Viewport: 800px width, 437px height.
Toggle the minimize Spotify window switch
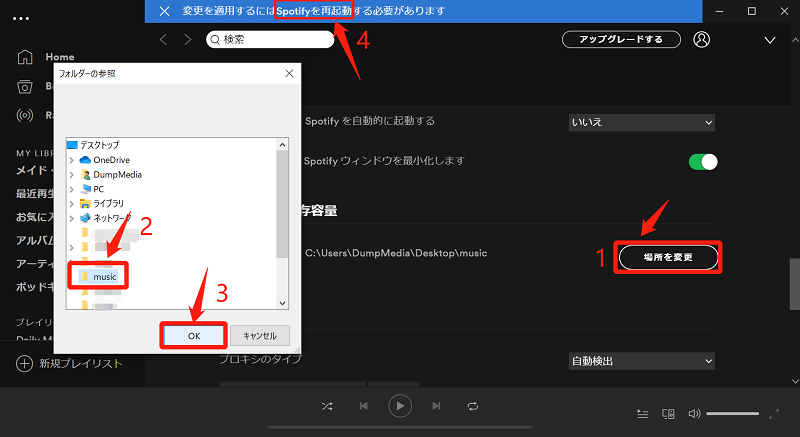click(x=703, y=162)
